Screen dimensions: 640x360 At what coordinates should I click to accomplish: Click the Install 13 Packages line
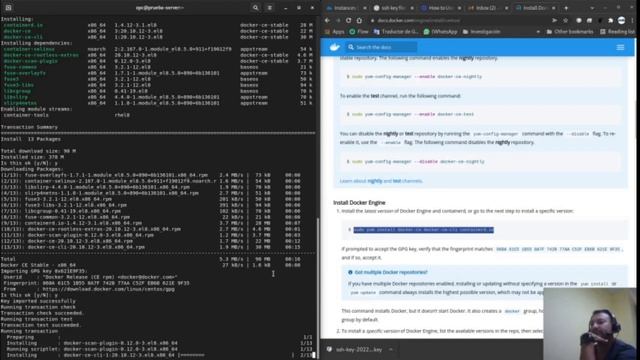(31, 139)
